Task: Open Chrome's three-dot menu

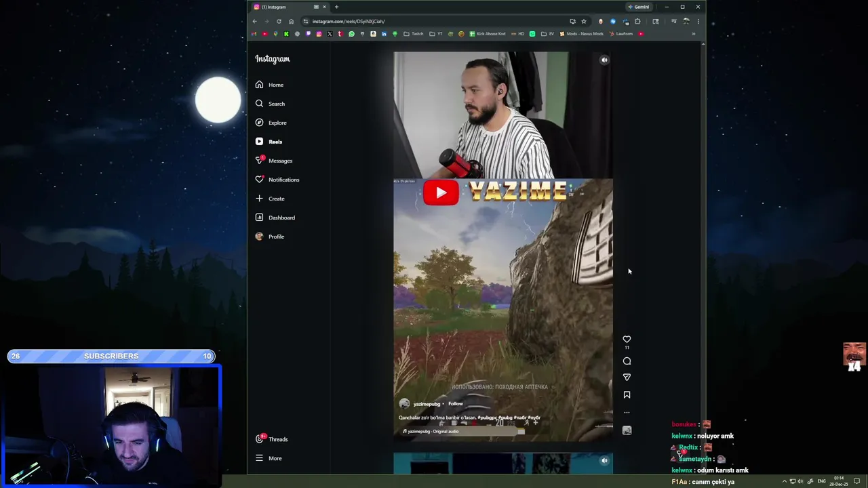Action: [x=698, y=21]
